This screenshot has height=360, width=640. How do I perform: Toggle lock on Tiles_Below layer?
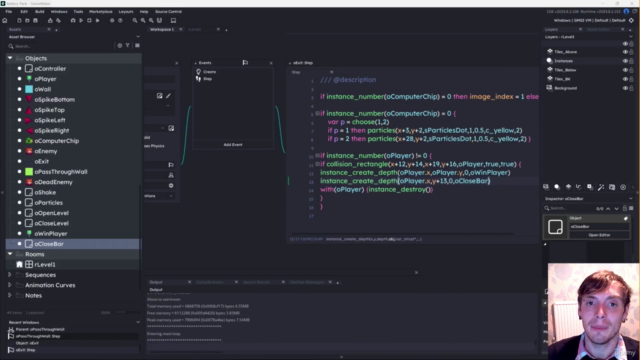point(631,70)
